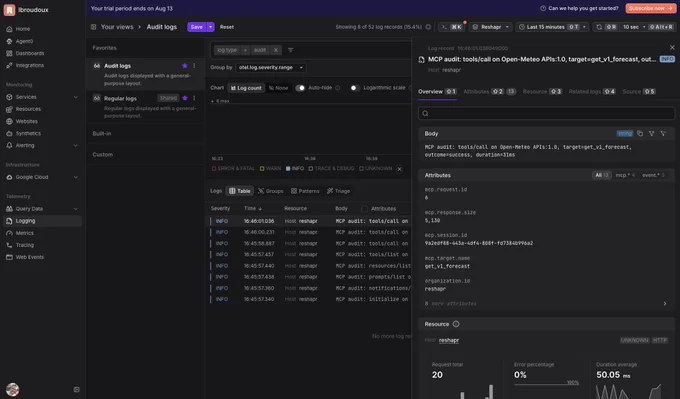The width and height of the screenshot is (680, 399).
Task: Open the Save button dropdown arrow
Action: point(210,27)
